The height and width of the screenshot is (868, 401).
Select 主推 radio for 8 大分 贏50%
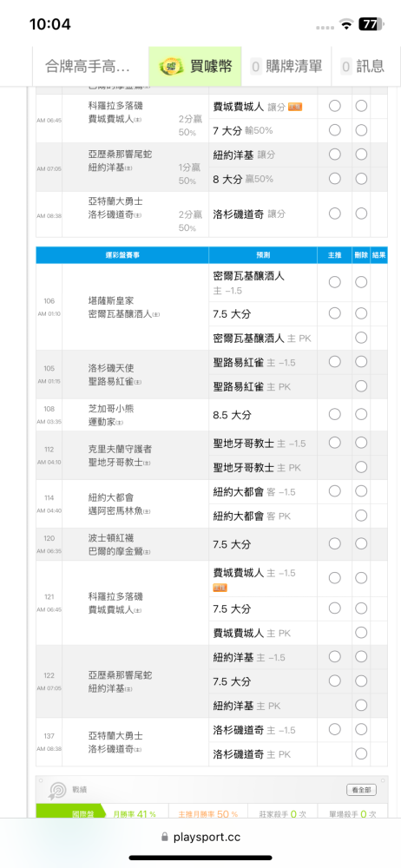(334, 178)
